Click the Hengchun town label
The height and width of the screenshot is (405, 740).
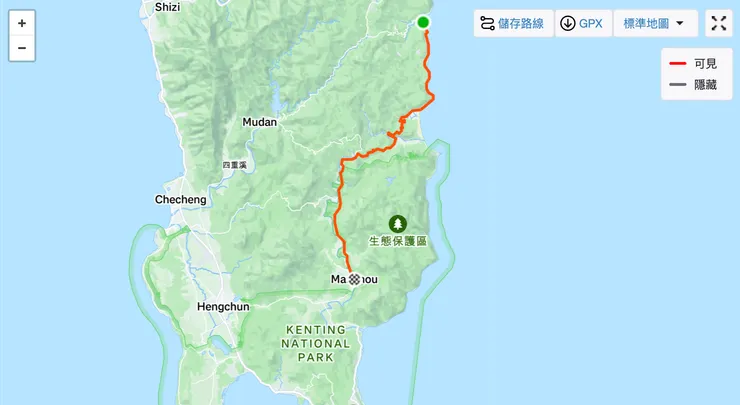click(x=223, y=307)
